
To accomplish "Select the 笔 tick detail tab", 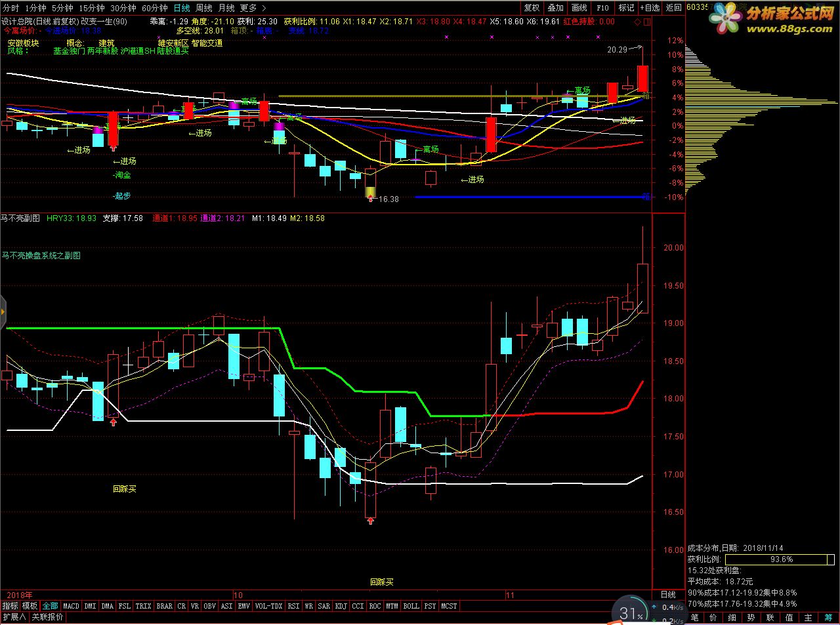I will pyautogui.click(x=695, y=618).
